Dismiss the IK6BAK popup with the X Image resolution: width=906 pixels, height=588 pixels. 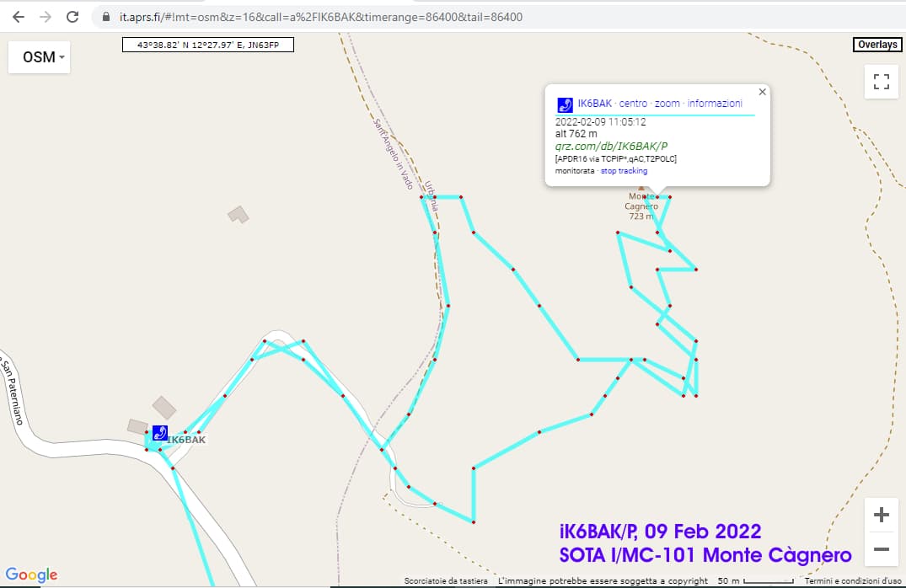(x=762, y=91)
